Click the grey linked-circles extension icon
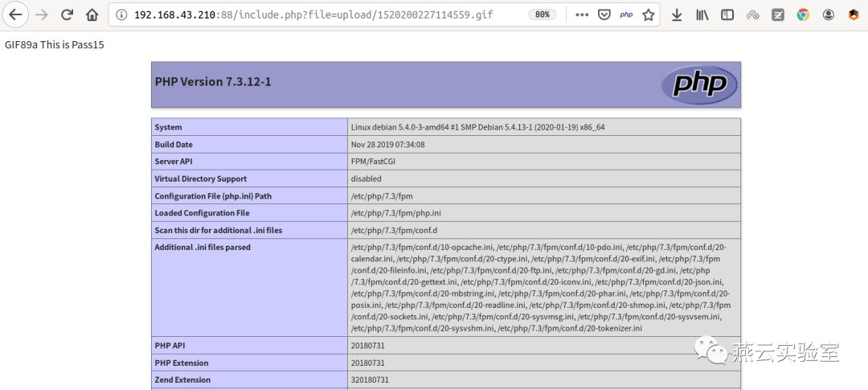This screenshot has height=390, width=868. click(752, 15)
